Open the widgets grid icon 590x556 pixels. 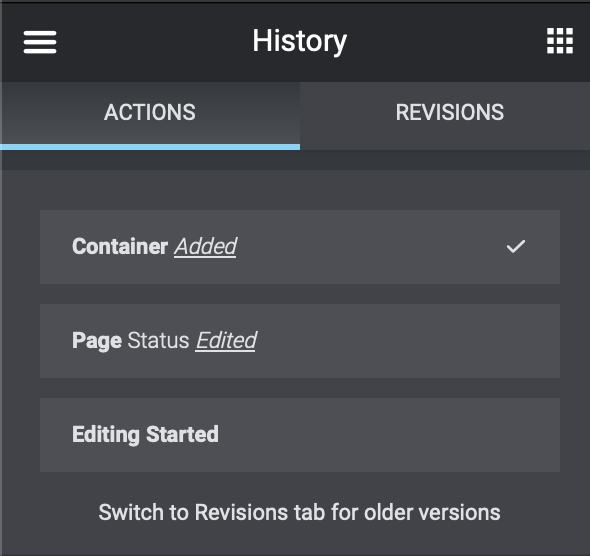pyautogui.click(x=560, y=41)
